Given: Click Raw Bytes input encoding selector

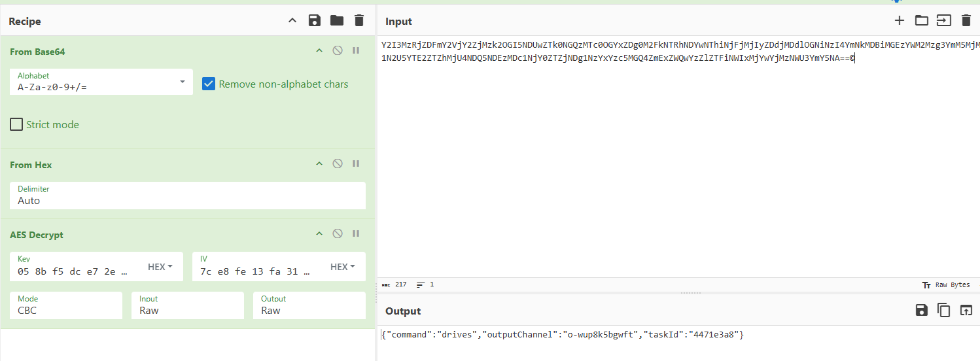Looking at the screenshot, I should coord(946,285).
